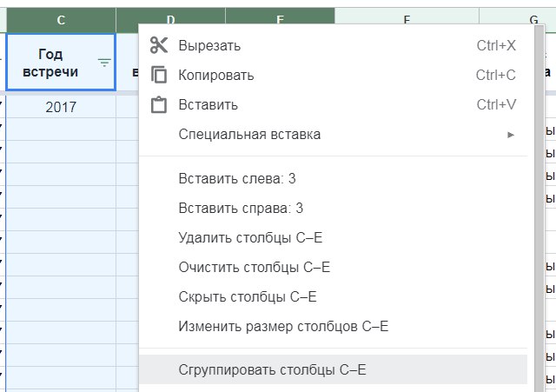Hide columns via "Скрыть столбцы C–E"
This screenshot has height=392, width=556.
click(x=247, y=297)
